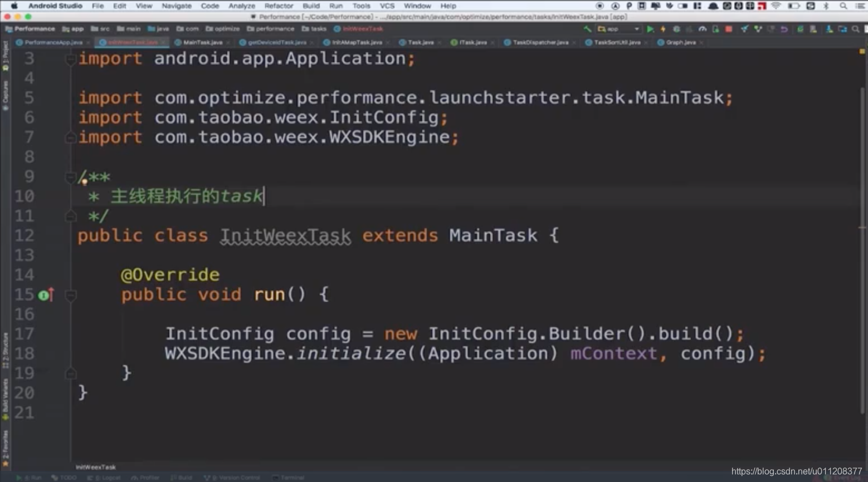Open the TODO tool window
868x482 pixels.
pyautogui.click(x=64, y=478)
